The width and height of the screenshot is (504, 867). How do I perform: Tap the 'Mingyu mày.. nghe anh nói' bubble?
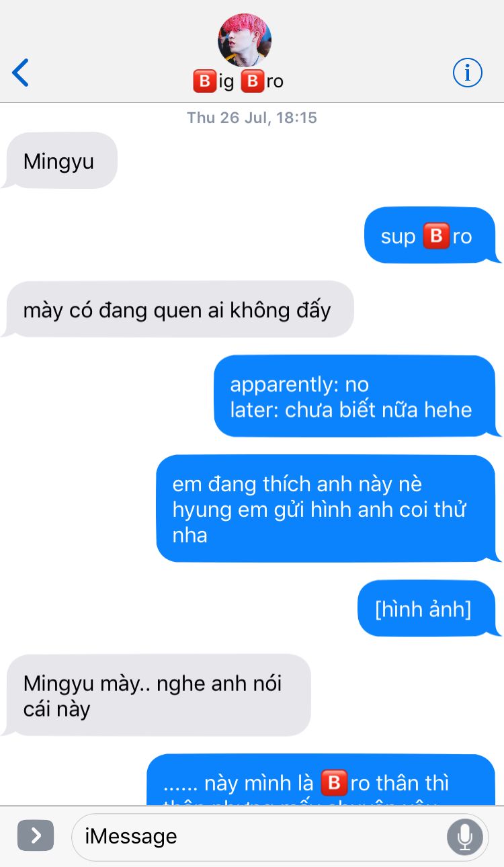(158, 696)
